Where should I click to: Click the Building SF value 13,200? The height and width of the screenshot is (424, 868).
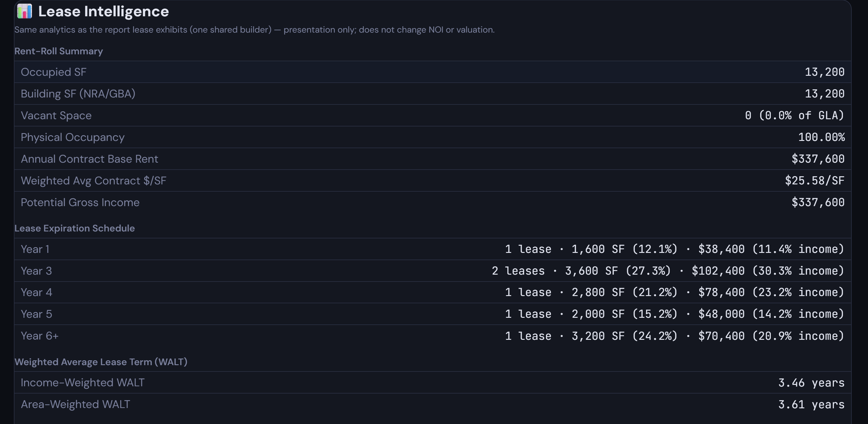tap(825, 94)
